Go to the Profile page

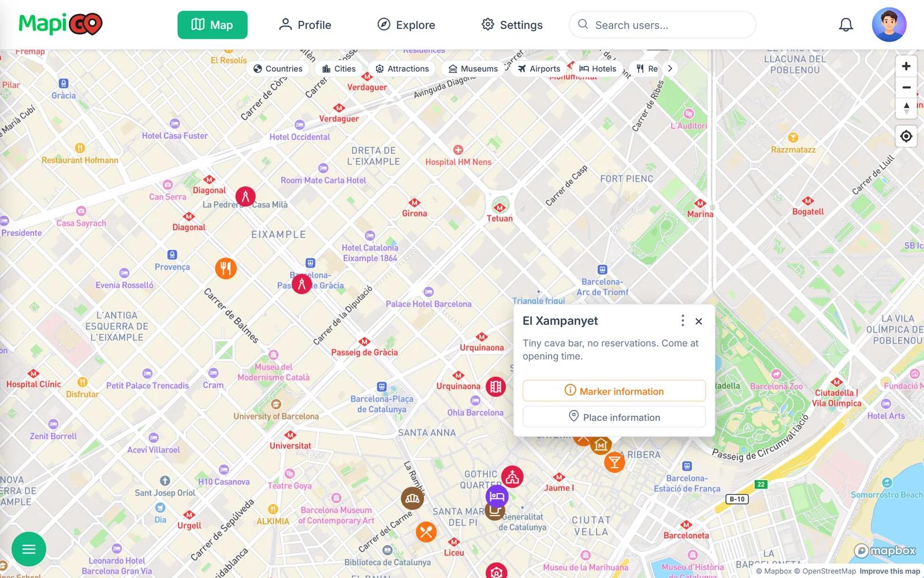[x=305, y=25]
